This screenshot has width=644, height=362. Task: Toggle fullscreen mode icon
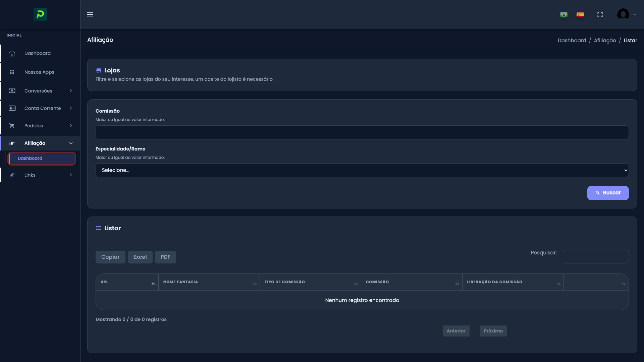(x=600, y=15)
